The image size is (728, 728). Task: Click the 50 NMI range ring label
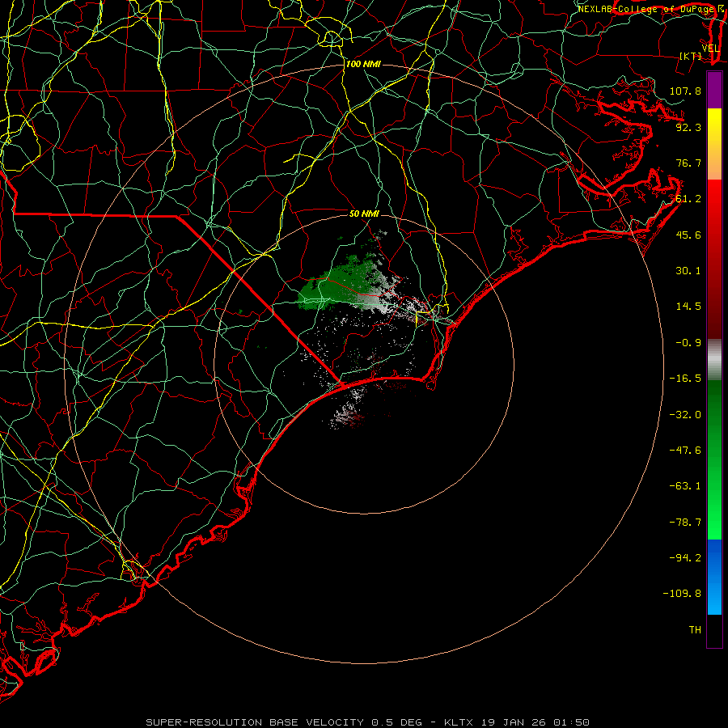coord(364,214)
